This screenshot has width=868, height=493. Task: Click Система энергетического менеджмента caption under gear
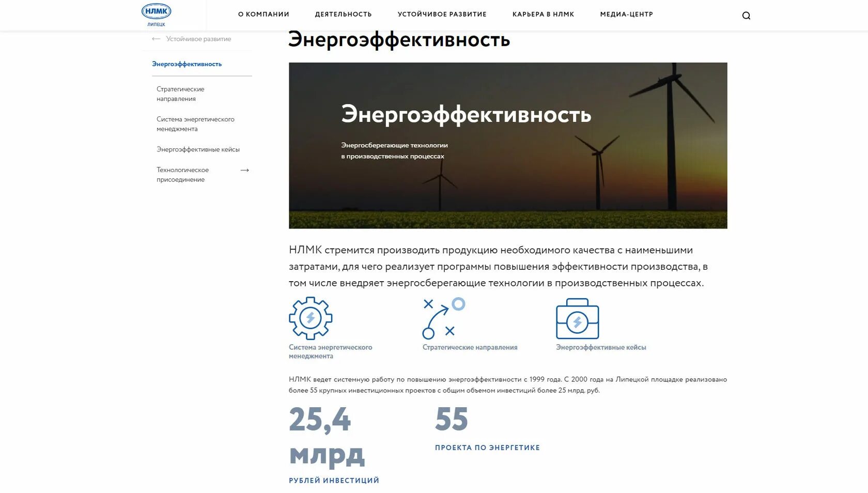331,351
